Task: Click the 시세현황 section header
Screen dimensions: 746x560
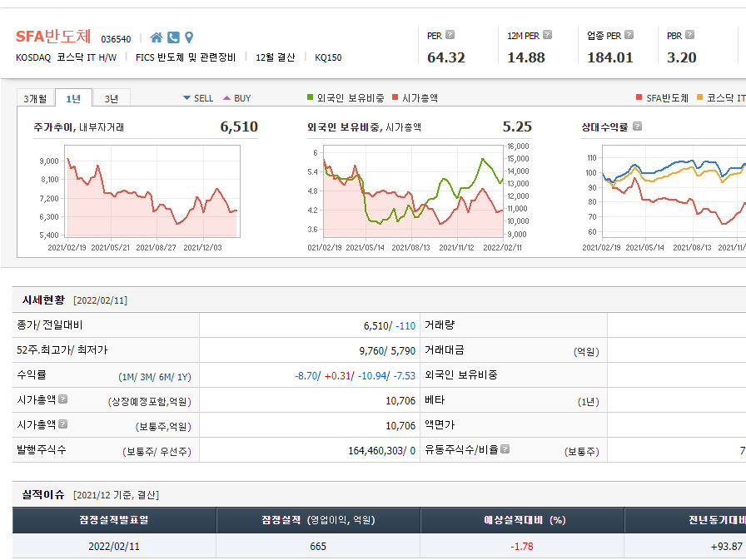Action: click(x=43, y=300)
